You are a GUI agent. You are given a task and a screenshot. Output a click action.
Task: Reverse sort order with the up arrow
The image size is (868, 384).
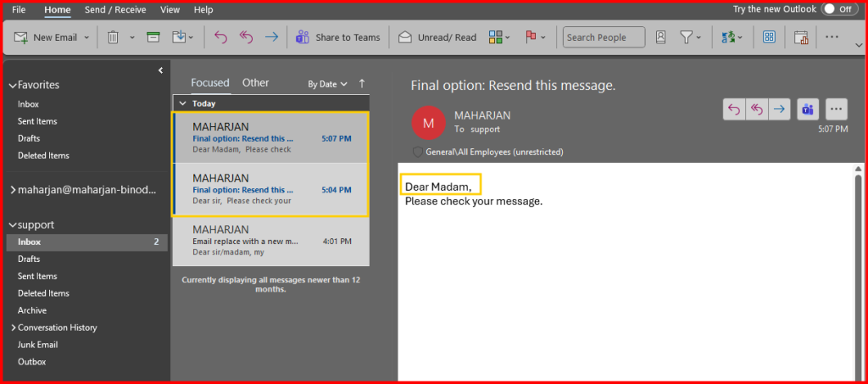362,83
